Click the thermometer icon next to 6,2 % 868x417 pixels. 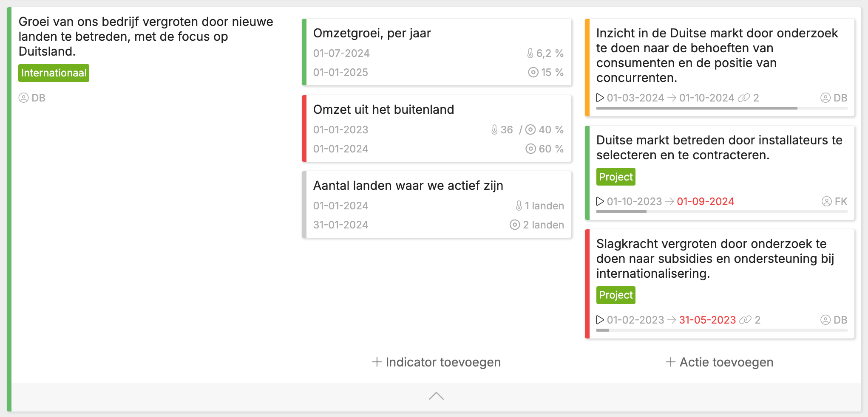(530, 54)
